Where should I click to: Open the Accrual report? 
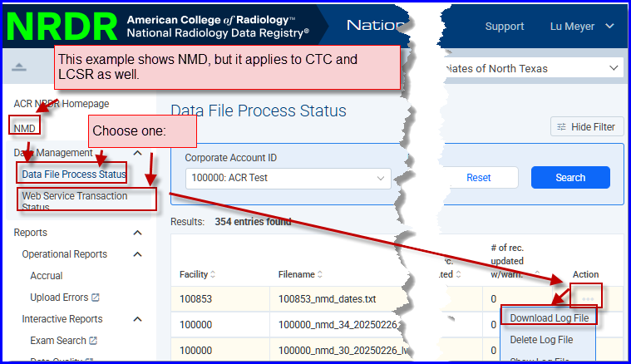[47, 276]
